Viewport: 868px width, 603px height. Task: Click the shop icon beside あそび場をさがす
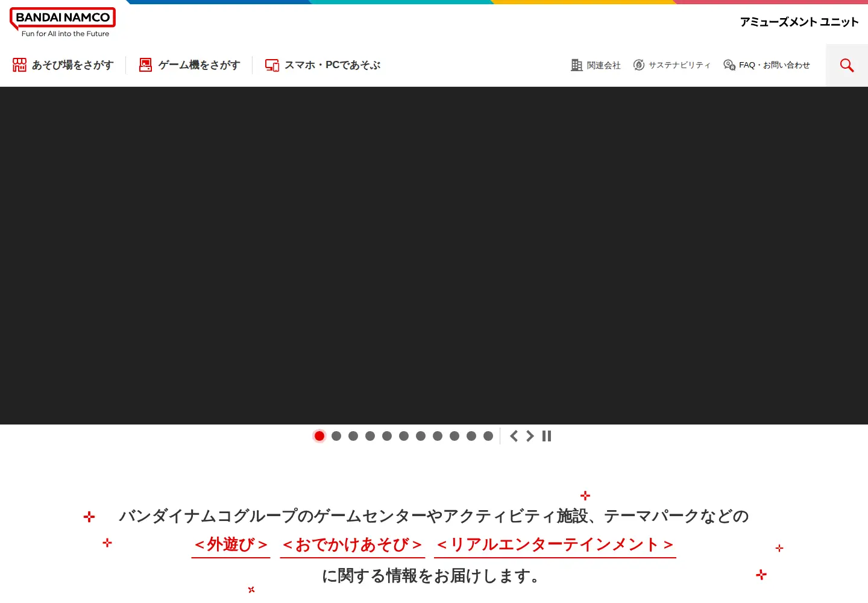pos(19,65)
